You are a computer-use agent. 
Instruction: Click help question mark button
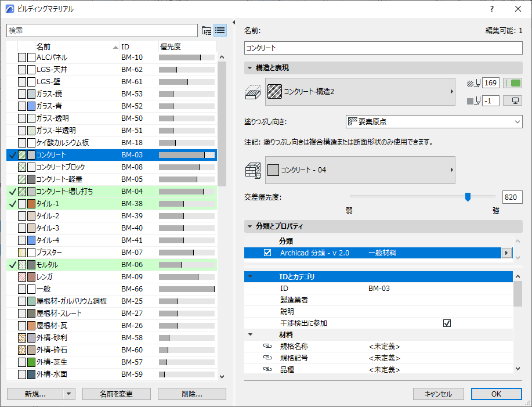(491, 9)
